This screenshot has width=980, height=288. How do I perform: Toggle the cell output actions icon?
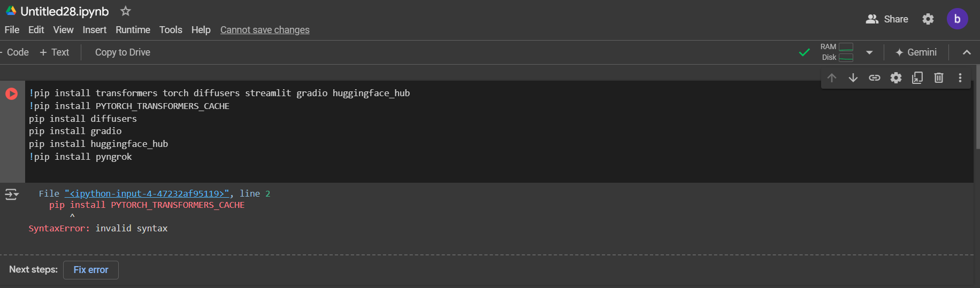point(12,194)
